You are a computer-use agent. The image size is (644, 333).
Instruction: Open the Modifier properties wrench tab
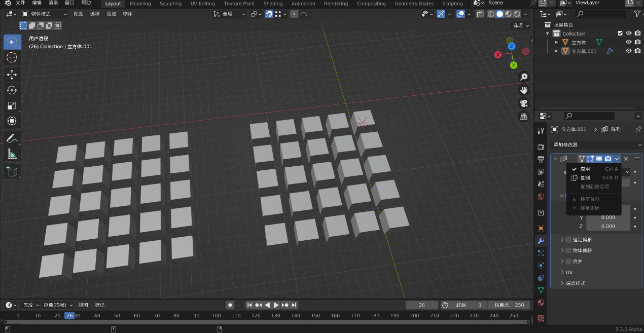pos(541,241)
